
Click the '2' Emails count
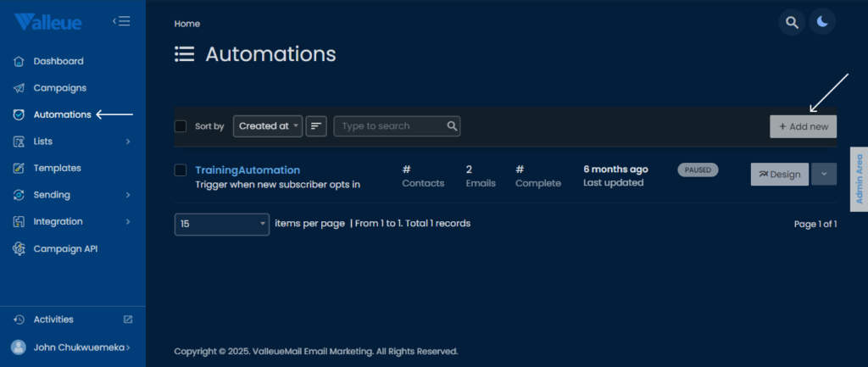469,170
